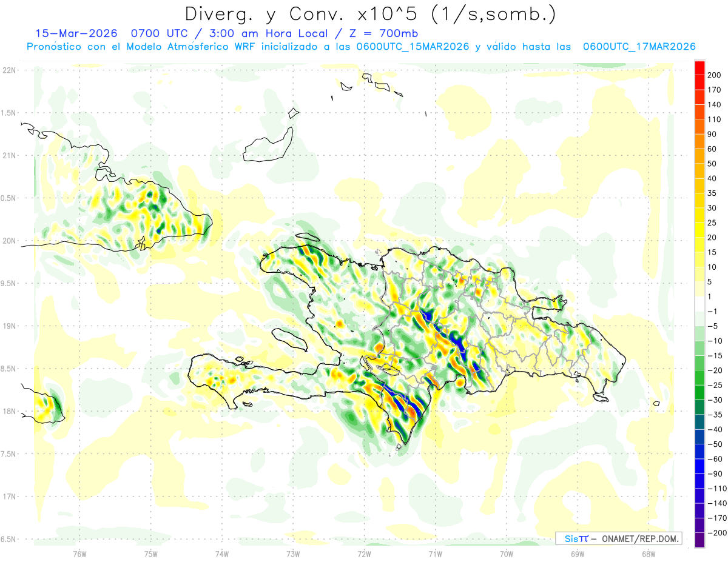Click the '170' colorbar value
The height and width of the screenshot is (562, 728).
[x=714, y=90]
